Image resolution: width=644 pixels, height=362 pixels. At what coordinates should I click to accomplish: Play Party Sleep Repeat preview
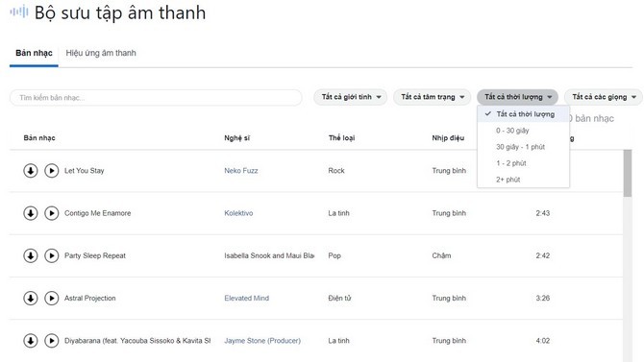[x=51, y=255]
